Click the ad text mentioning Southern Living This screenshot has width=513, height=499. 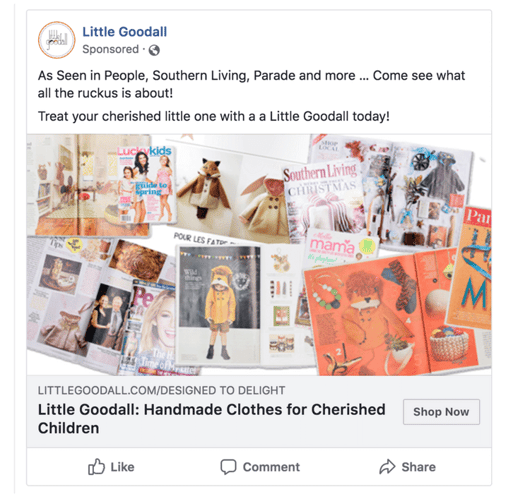click(251, 84)
